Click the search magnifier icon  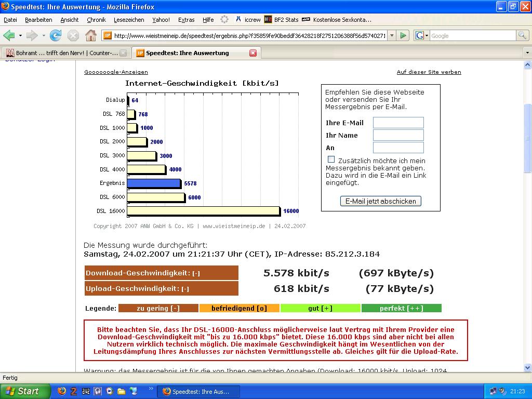[522, 35]
